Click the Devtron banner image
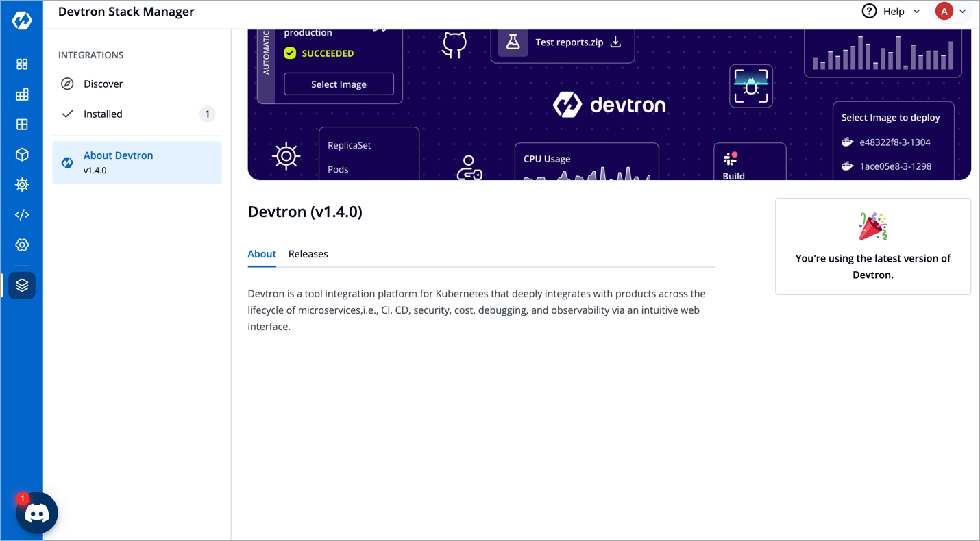980x541 pixels. click(x=609, y=105)
